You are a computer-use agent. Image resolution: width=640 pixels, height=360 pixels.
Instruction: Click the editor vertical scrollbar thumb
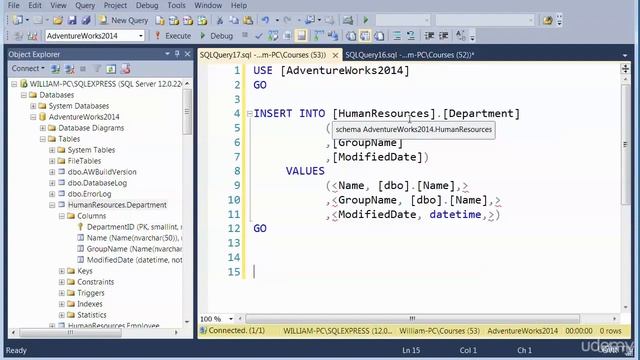625,144
